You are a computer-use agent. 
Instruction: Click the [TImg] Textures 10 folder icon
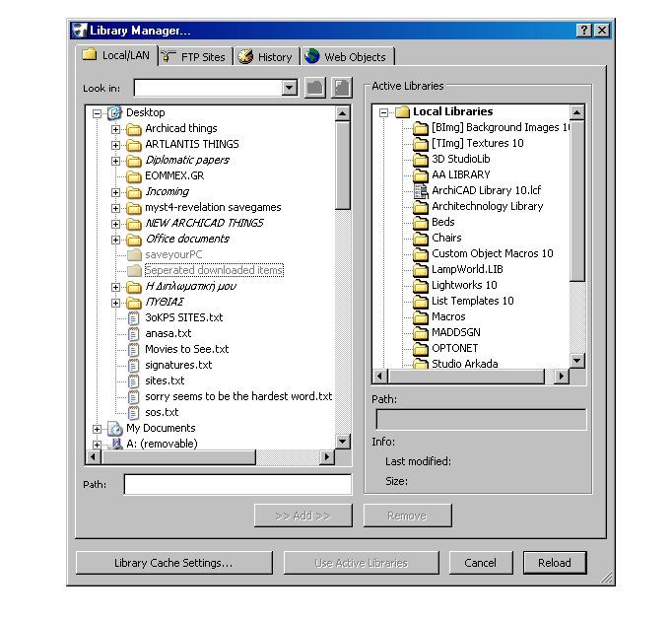421,143
